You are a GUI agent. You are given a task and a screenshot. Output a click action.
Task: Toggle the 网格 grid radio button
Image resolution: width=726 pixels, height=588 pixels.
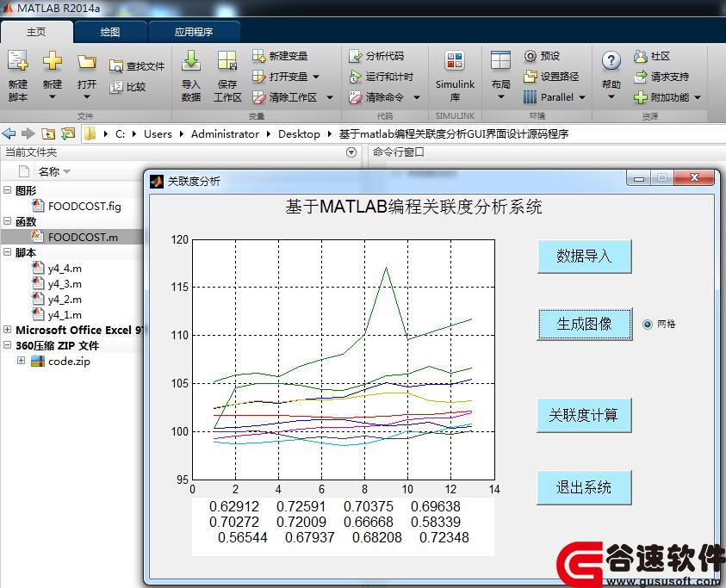[648, 325]
